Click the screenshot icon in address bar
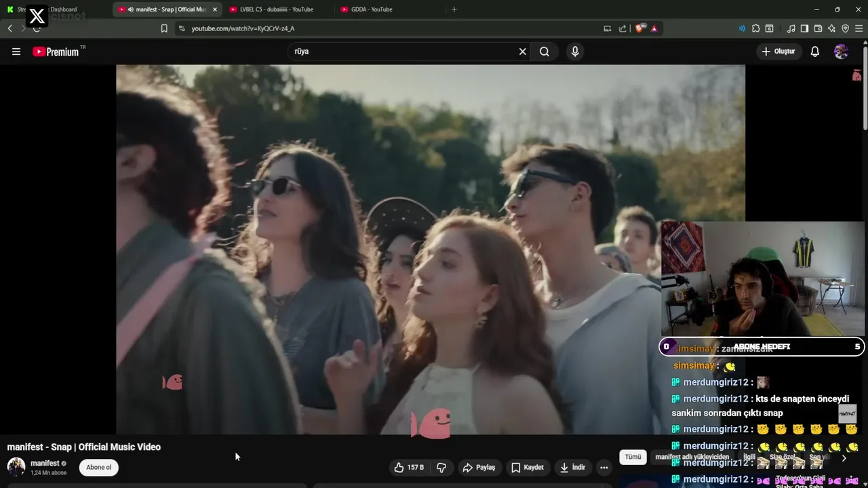Image resolution: width=868 pixels, height=488 pixels. (608, 28)
